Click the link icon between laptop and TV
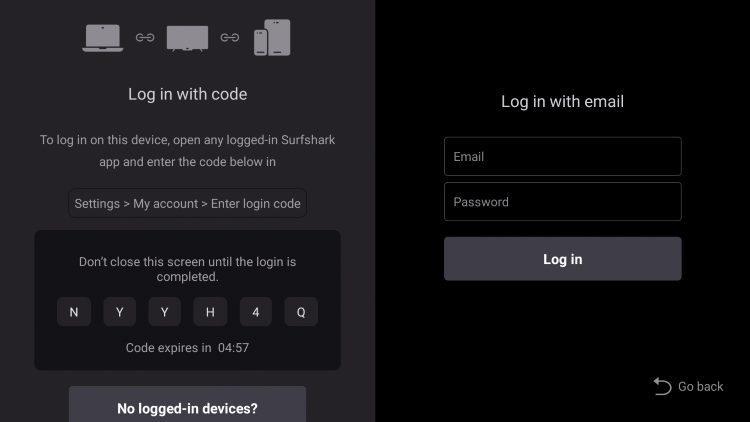The height and width of the screenshot is (422, 750). (x=145, y=37)
